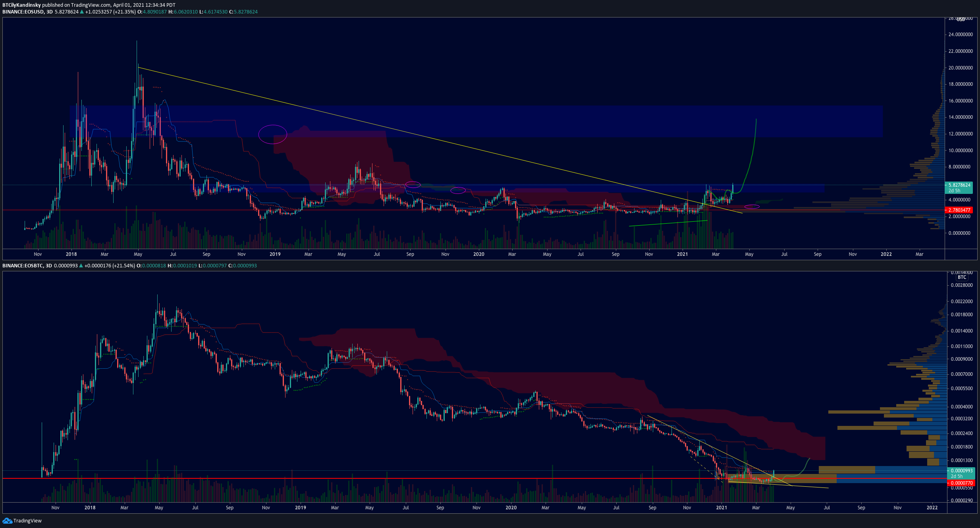Click the BTC currency label on lower price axis
Image resolution: width=980 pixels, height=528 pixels.
pos(962,277)
